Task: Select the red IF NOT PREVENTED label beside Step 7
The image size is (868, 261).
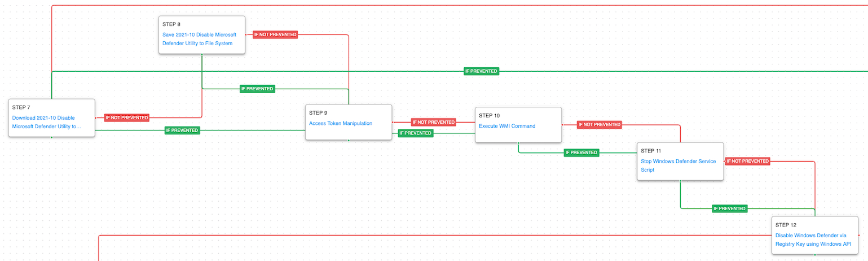Action: [x=127, y=118]
